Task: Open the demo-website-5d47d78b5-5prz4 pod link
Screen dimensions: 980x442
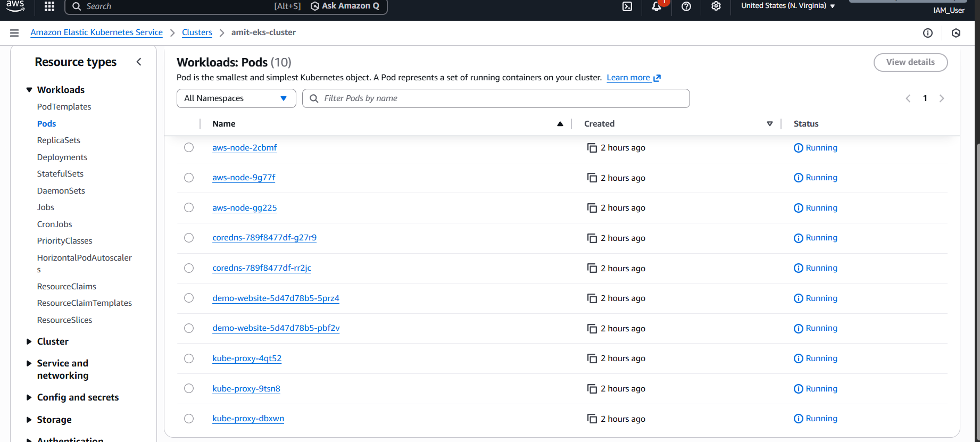Action: [x=276, y=298]
